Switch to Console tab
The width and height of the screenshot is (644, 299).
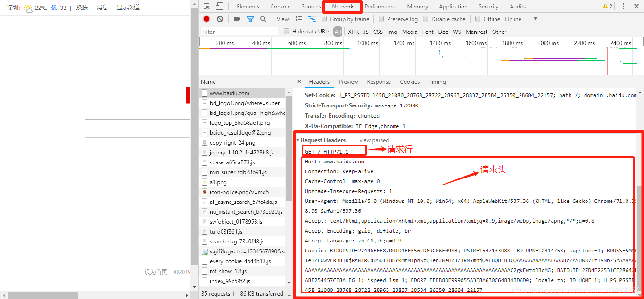tap(281, 7)
